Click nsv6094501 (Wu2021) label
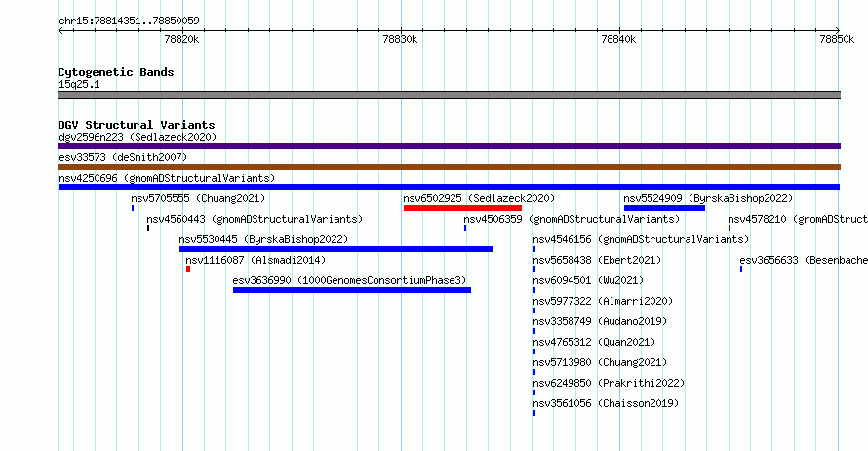 click(x=588, y=280)
